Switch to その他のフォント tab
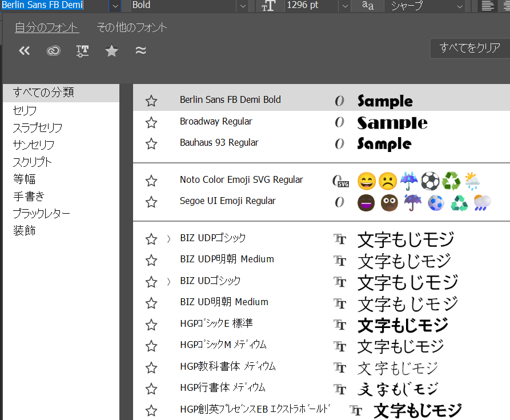 click(132, 27)
